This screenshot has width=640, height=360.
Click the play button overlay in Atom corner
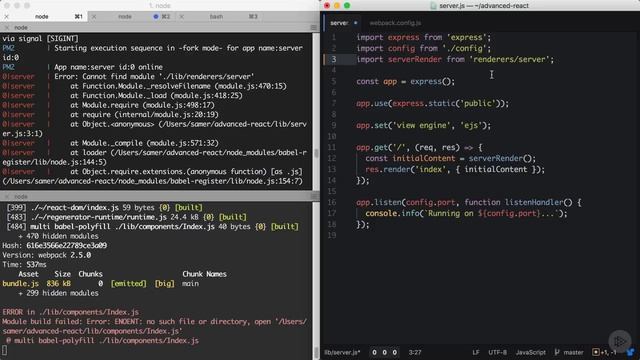(x=620, y=341)
